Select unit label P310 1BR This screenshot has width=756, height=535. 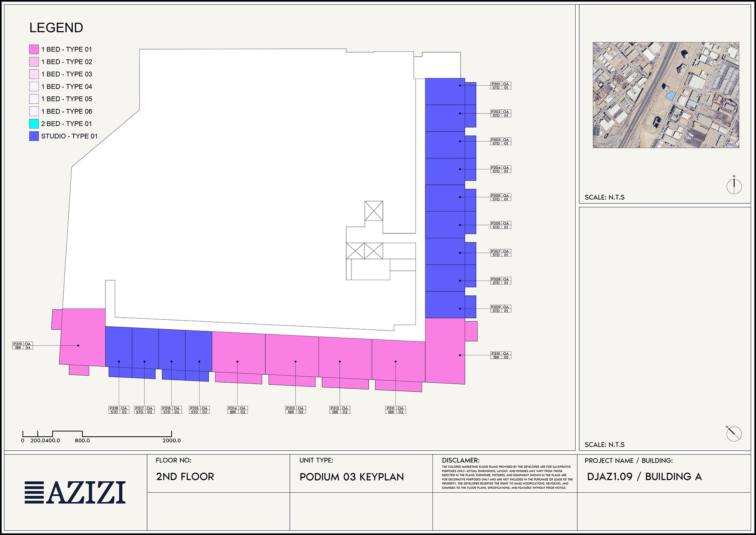point(500,355)
